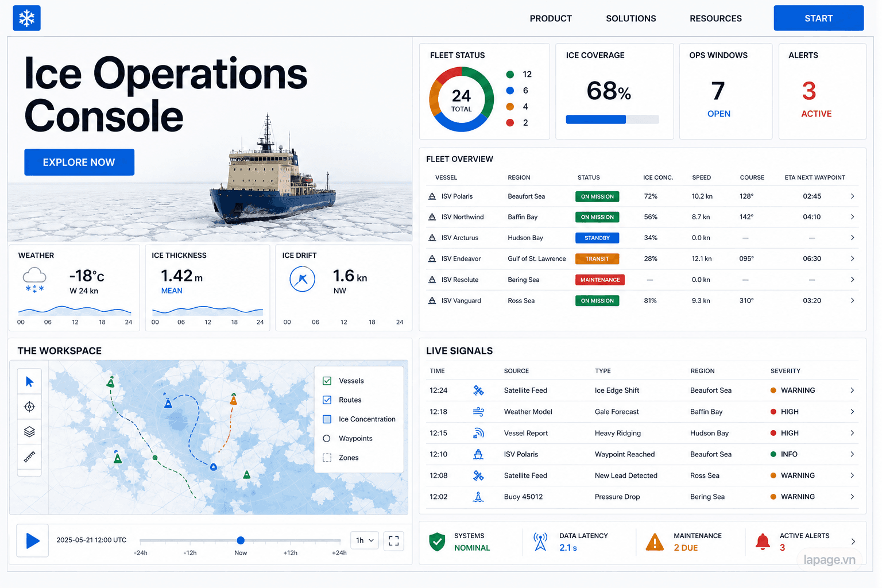Image resolution: width=882 pixels, height=588 pixels.
Task: Open the status bar chevron next to Active Alerts
Action: click(853, 541)
